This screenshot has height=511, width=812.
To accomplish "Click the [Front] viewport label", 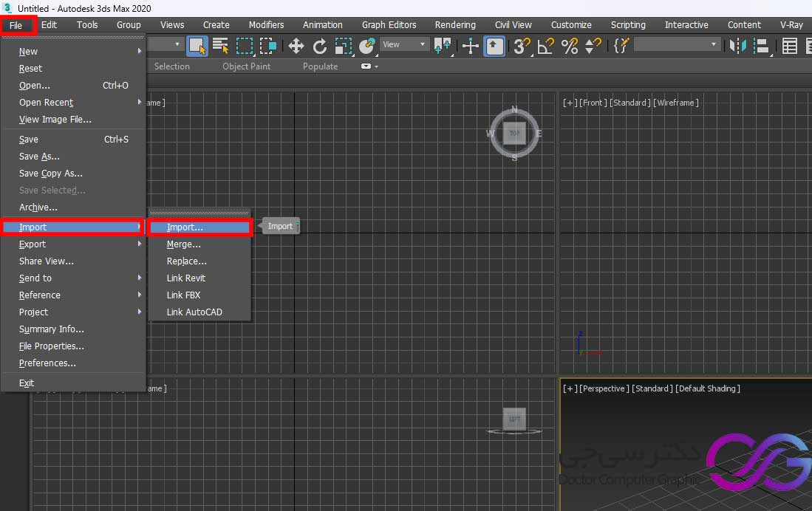I will (593, 103).
